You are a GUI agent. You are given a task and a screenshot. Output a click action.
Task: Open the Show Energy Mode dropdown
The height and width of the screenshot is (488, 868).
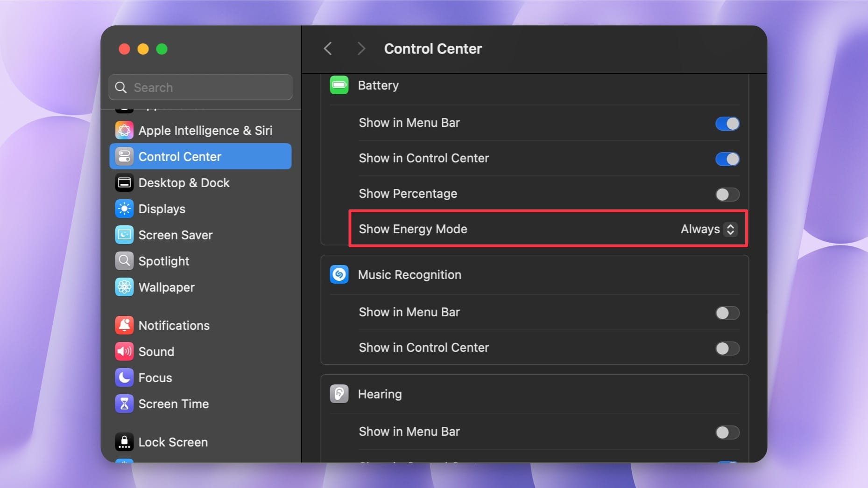point(707,229)
